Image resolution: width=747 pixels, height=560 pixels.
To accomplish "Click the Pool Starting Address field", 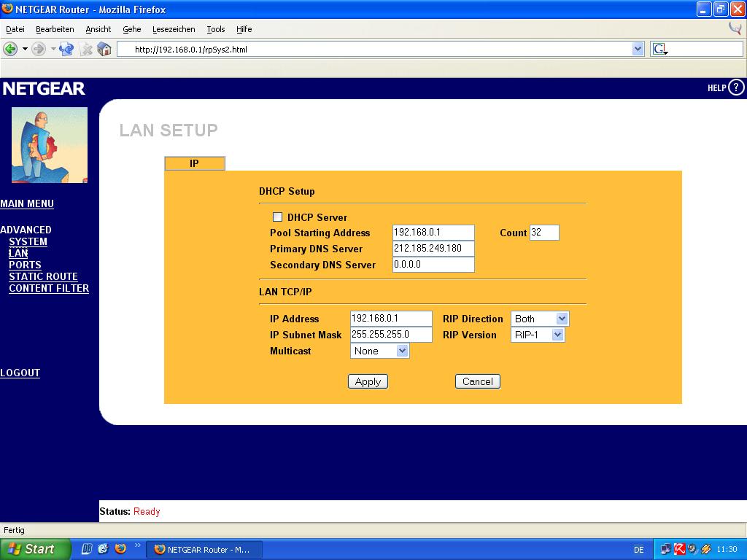I will 433,233.
